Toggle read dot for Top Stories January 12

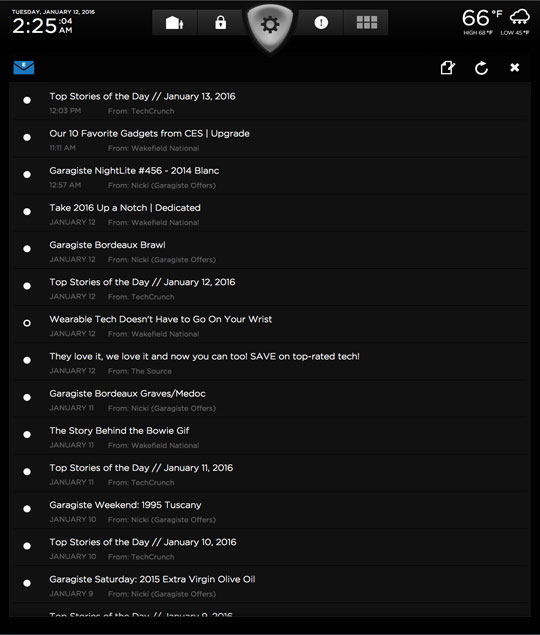pyautogui.click(x=27, y=286)
